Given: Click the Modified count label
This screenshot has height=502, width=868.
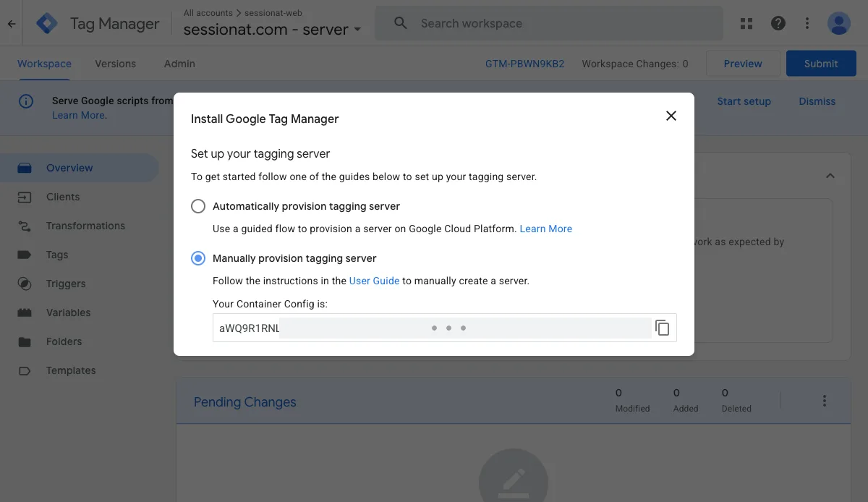Looking at the screenshot, I should click(x=632, y=409).
